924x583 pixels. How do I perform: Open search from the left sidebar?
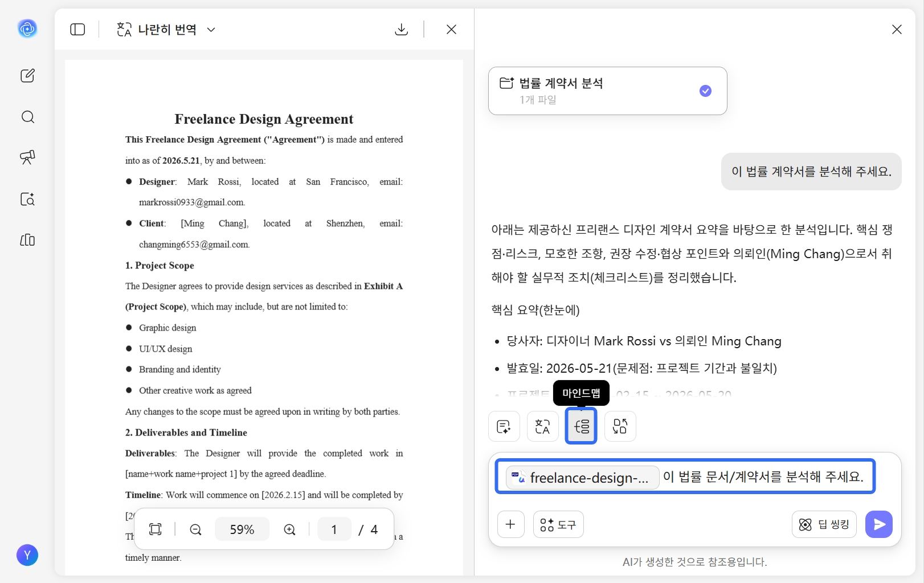click(27, 117)
